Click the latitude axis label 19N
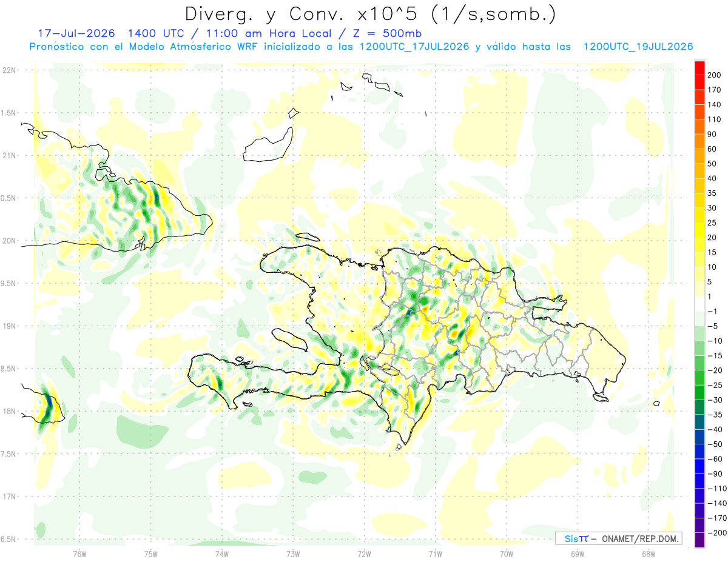The width and height of the screenshot is (728, 562). click(8, 326)
